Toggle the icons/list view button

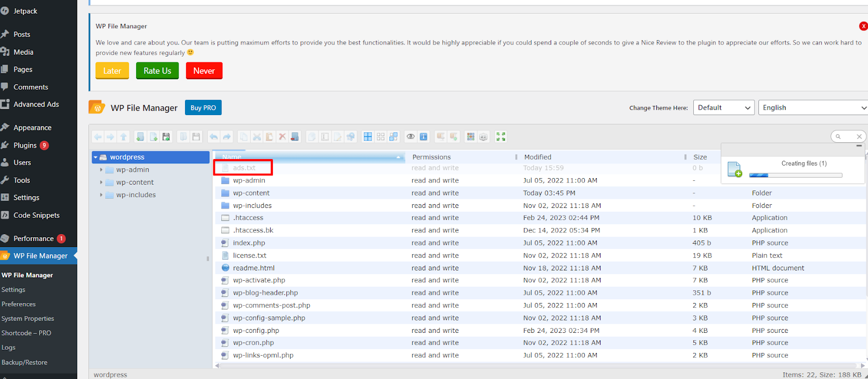coord(470,137)
